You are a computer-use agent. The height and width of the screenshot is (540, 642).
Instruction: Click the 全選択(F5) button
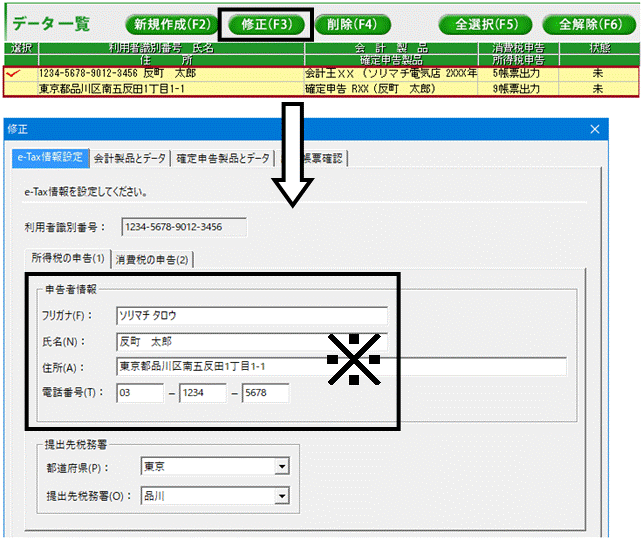point(486,25)
